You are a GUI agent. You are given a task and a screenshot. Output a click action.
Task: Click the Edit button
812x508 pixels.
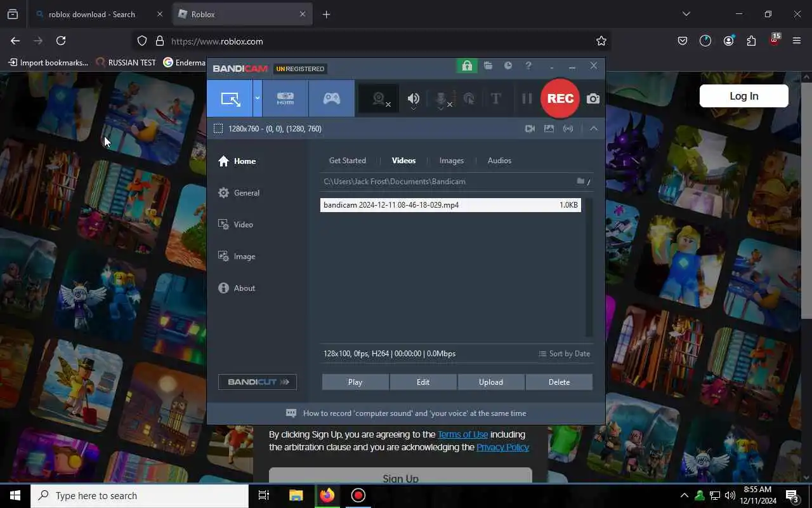coord(423,382)
